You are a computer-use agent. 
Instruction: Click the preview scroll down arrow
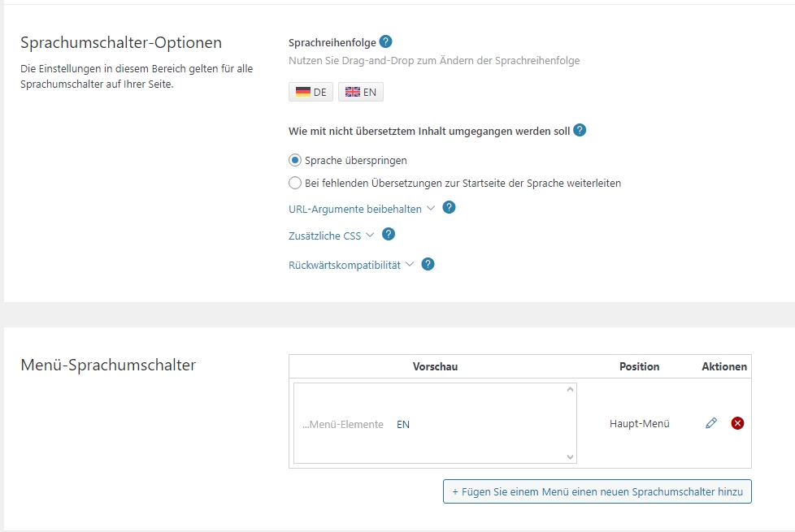click(x=570, y=457)
